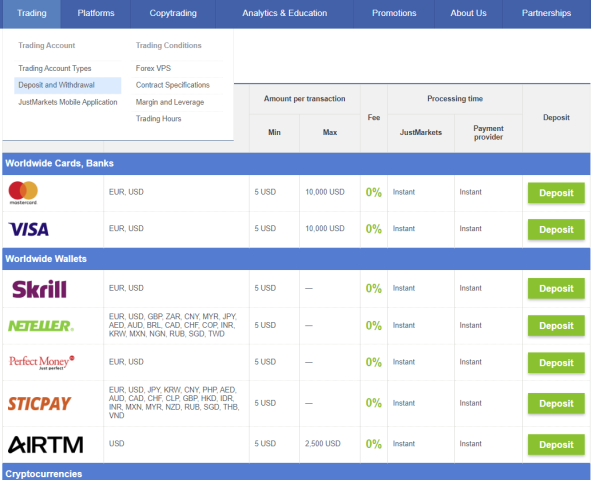Click the Payment provider column header
Image resolution: width=591 pixels, height=480 pixels.
(x=488, y=133)
